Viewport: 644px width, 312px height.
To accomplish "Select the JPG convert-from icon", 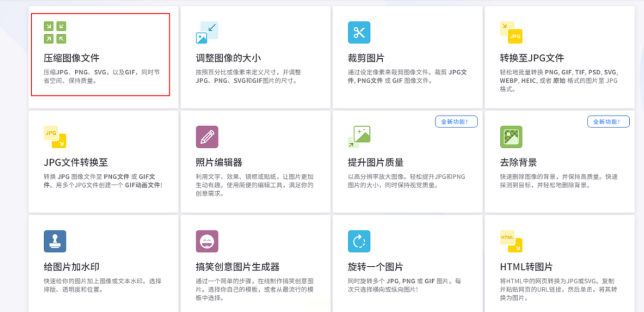I will click(55, 137).
